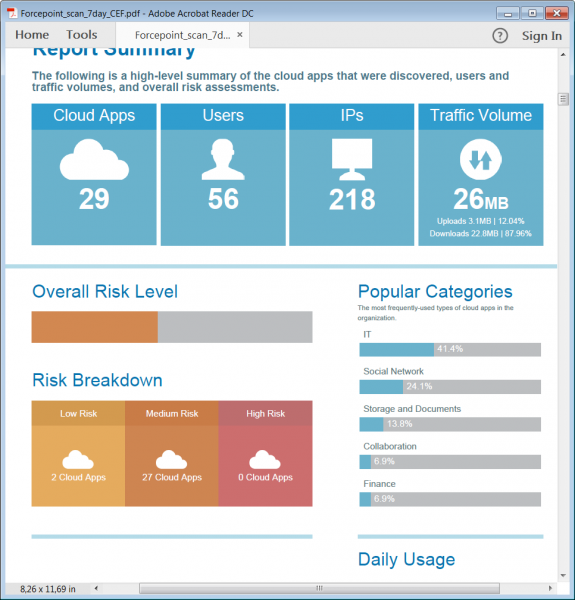Viewport: 575px width, 600px height.
Task: Click the Daily Usage heading
Action: coord(406,560)
